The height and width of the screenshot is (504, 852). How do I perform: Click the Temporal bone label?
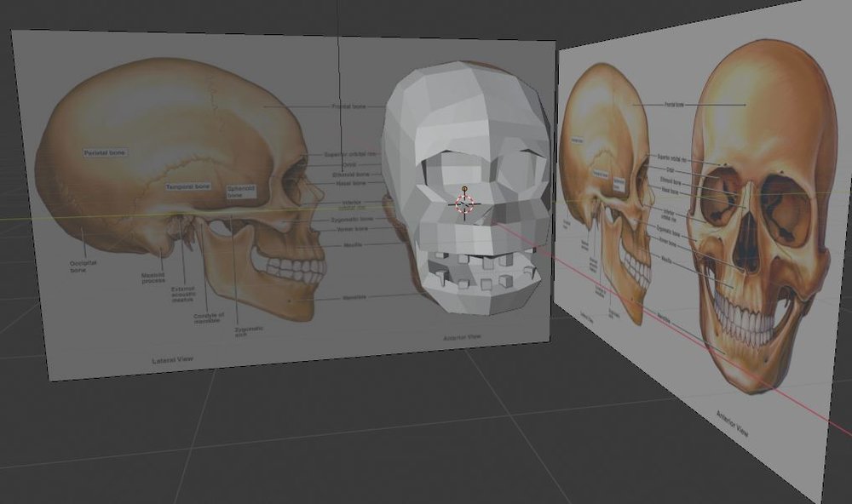pos(187,186)
